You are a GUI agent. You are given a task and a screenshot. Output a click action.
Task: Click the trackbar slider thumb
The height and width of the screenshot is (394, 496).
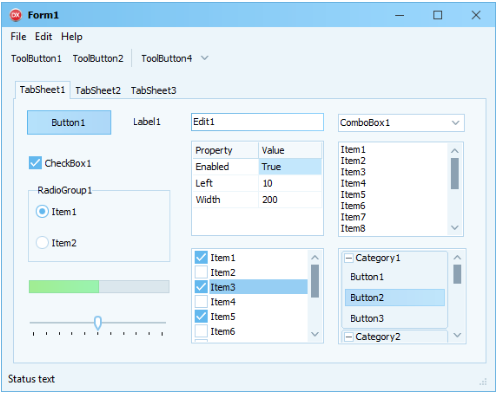click(98, 323)
